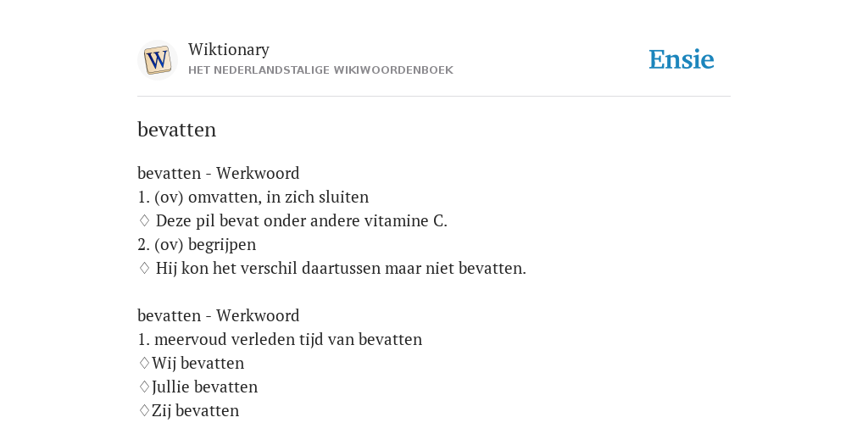
Task: Click the definition 'omvatten, in zich sluiten'
Action: 278,197
